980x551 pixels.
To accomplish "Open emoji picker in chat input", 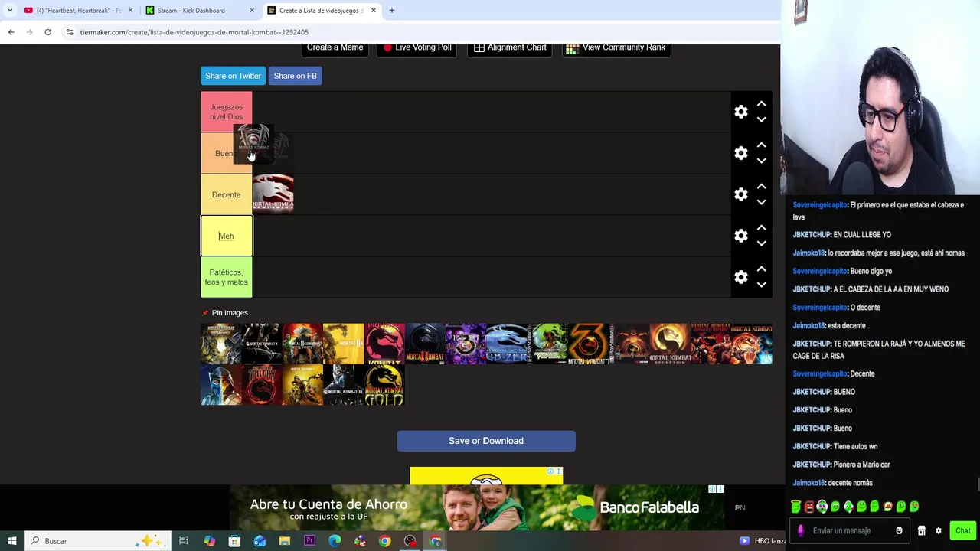I will [899, 530].
